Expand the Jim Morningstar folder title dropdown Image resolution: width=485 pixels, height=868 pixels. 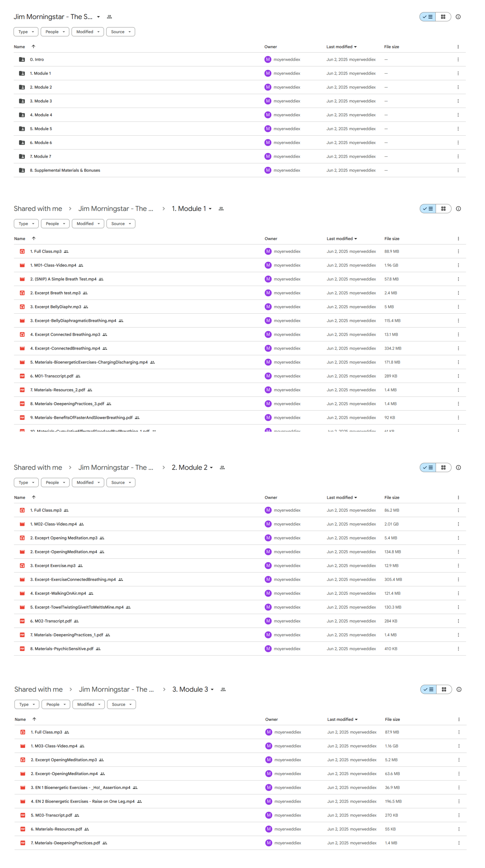tap(98, 17)
